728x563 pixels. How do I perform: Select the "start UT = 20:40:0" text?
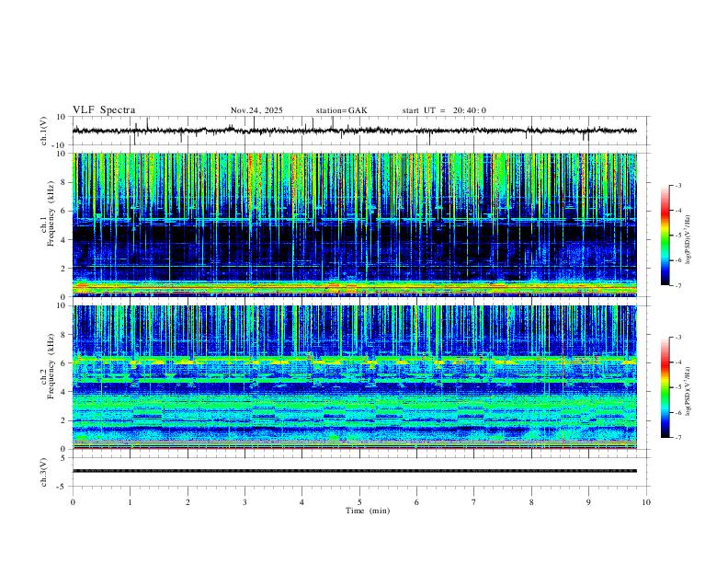(x=444, y=110)
